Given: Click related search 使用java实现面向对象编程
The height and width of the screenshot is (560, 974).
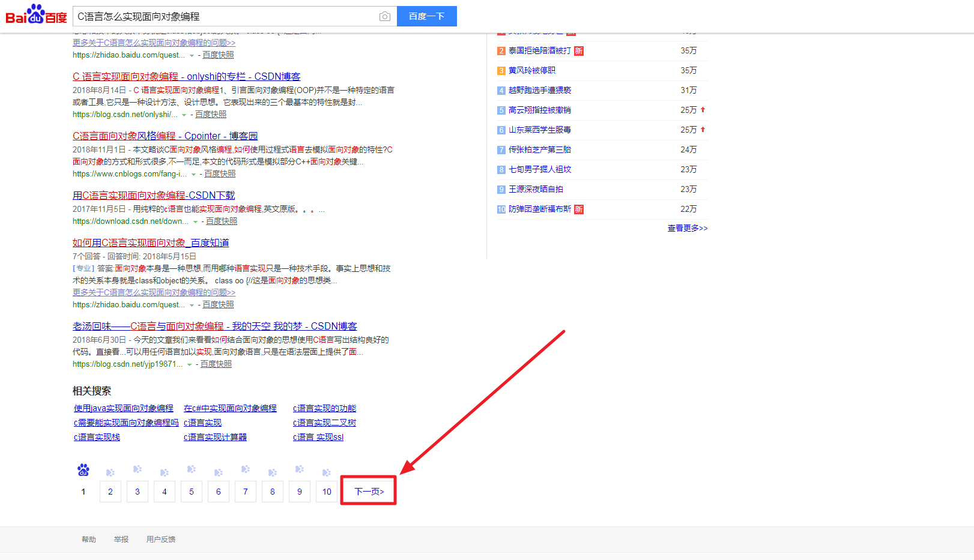Looking at the screenshot, I should pyautogui.click(x=124, y=408).
